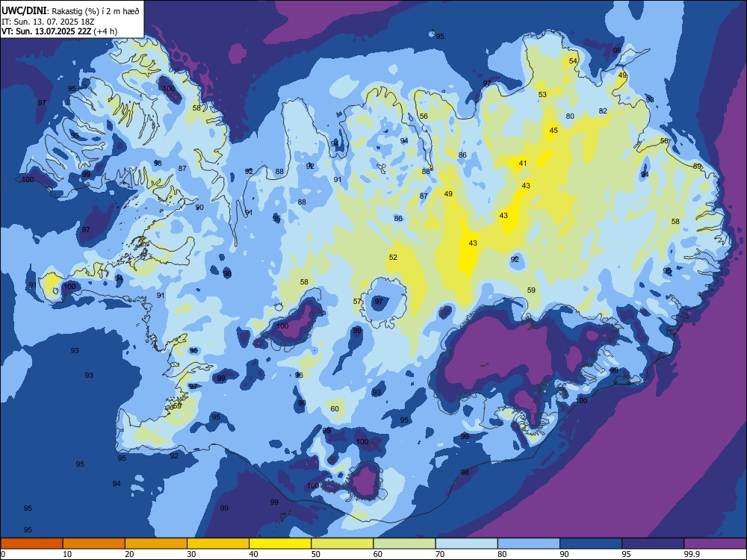This screenshot has height=560, width=747.
Task: Click the legend label 99.9
Action: [x=691, y=554]
